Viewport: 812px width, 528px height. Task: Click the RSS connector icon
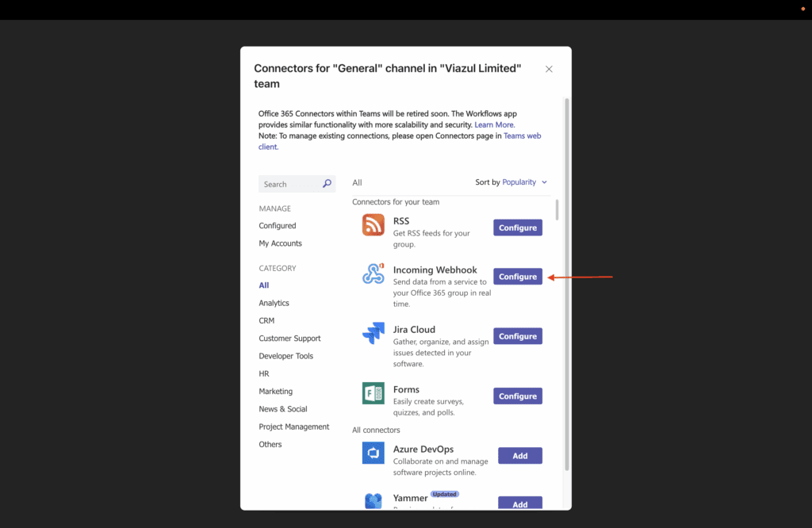(x=373, y=224)
